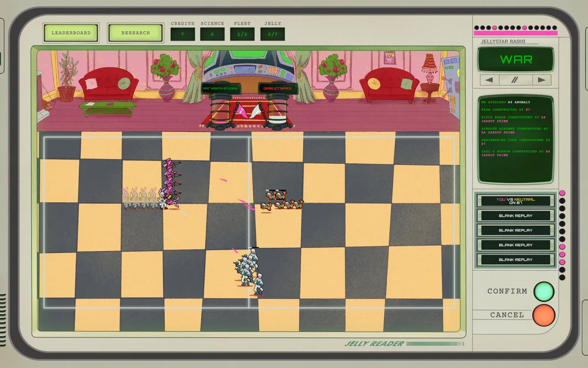
Task: Click the 'Farm constructed at B7' log entry
Action: [505, 110]
